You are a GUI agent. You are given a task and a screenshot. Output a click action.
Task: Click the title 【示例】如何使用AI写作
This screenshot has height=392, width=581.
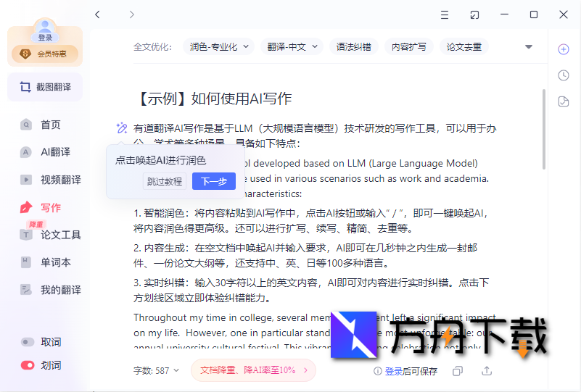point(214,99)
